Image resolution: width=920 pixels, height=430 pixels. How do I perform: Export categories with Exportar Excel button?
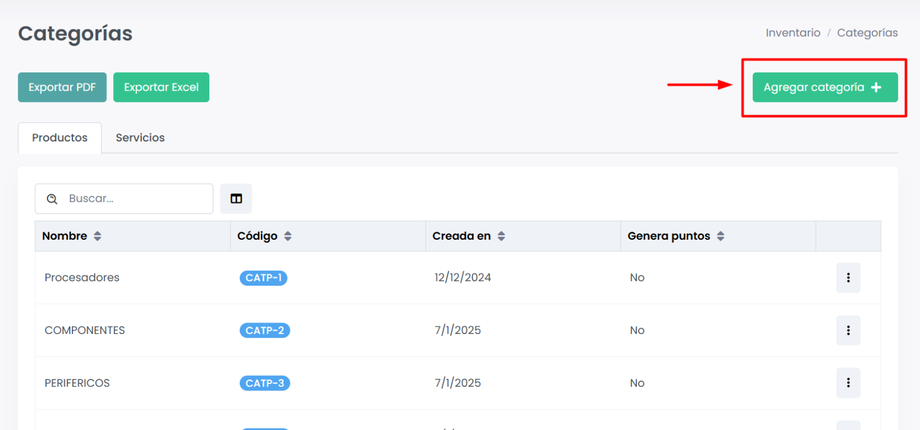161,87
